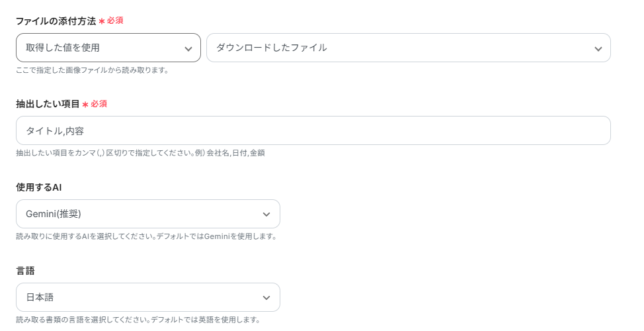The width and height of the screenshot is (644, 331).
Task: Click chevron arrow in ダウンロードしたファイル box
Action: point(598,48)
